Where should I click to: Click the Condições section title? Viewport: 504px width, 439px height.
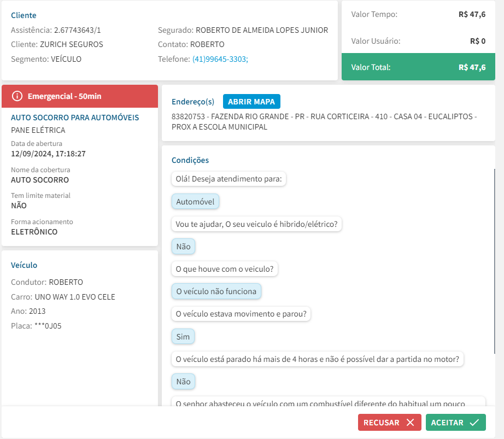pyautogui.click(x=190, y=160)
